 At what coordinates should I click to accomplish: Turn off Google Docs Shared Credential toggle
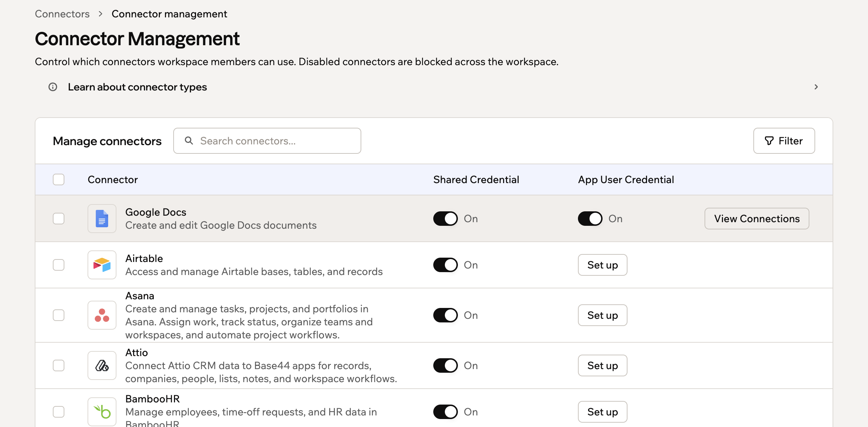[x=446, y=219]
